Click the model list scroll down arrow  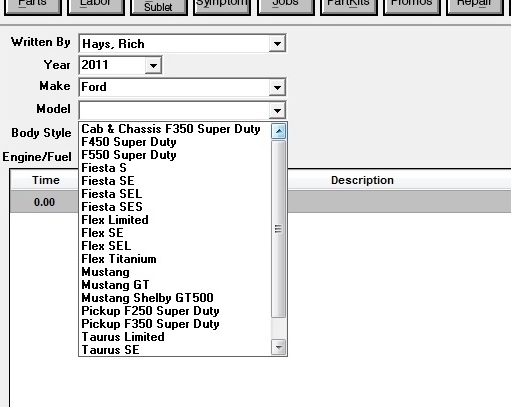(279, 347)
